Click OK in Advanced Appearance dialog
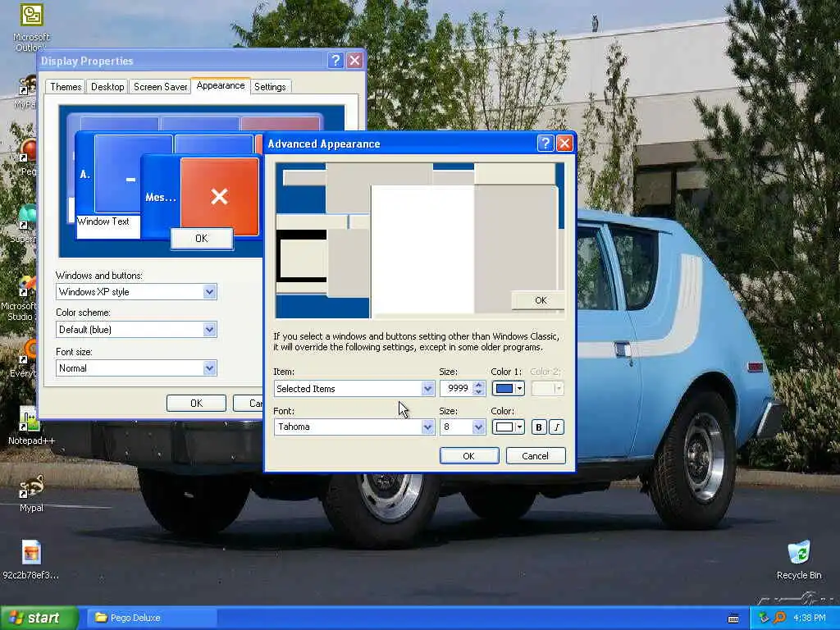This screenshot has height=630, width=840. (468, 456)
